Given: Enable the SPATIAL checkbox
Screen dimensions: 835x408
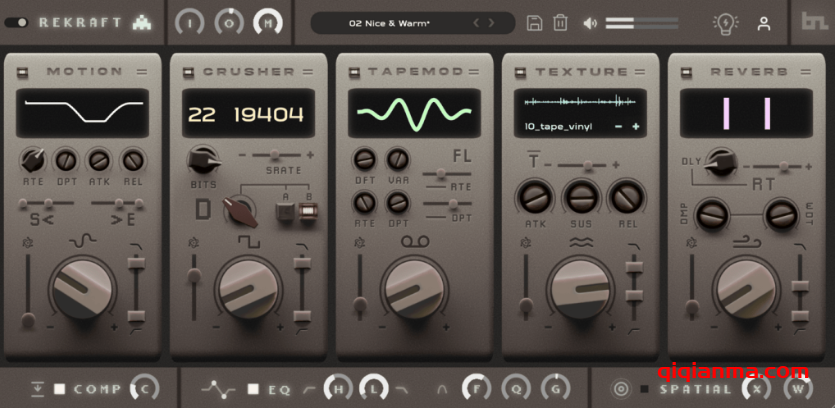Looking at the screenshot, I should (644, 389).
